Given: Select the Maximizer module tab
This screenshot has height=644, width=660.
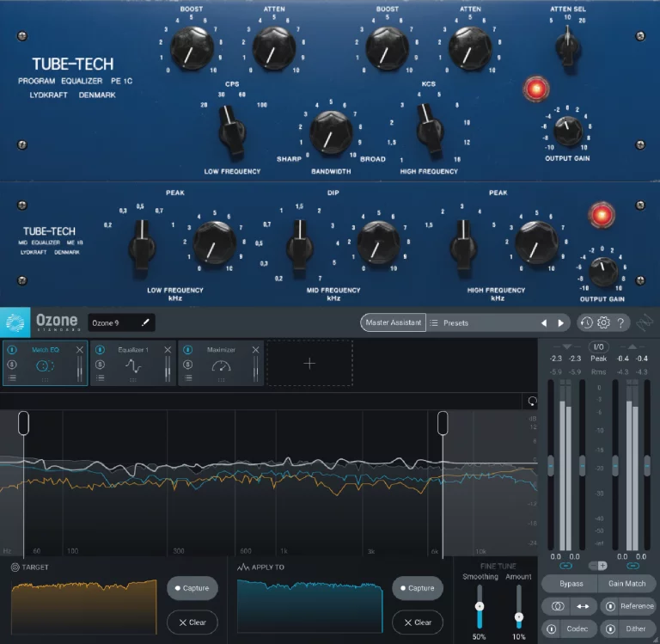Looking at the screenshot, I should click(x=221, y=363).
